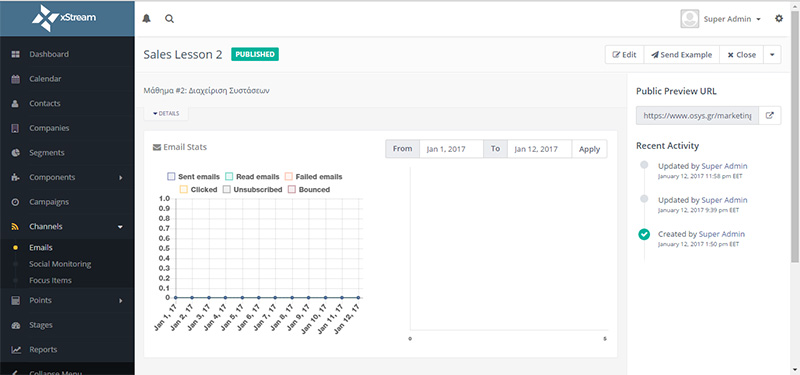Expand the DETAILS section
The width and height of the screenshot is (800, 375).
pos(166,113)
